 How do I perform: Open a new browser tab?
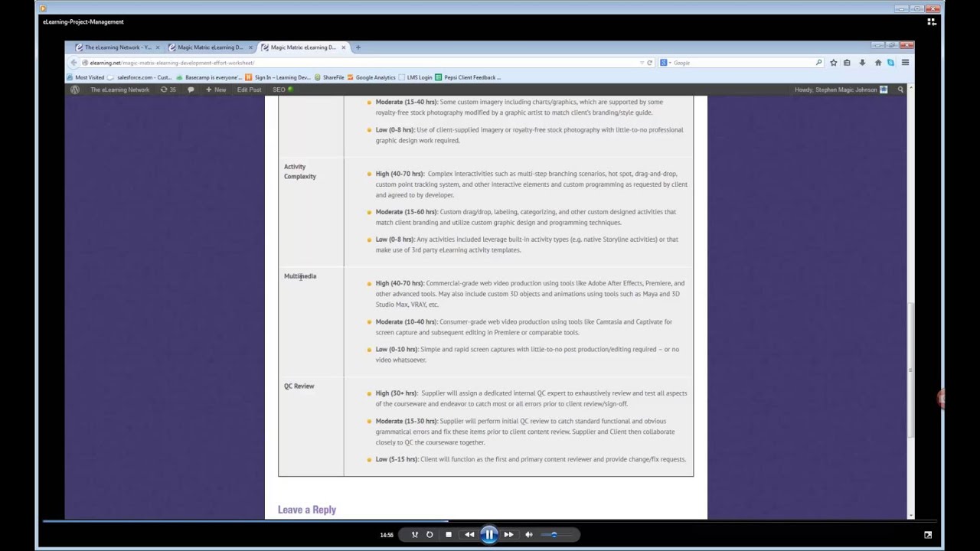pyautogui.click(x=358, y=47)
